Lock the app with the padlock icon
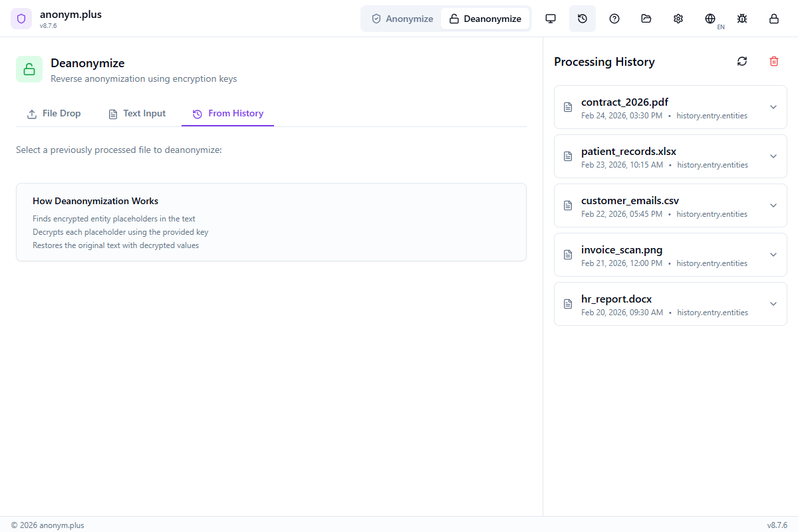This screenshot has width=798, height=532. coord(774,19)
